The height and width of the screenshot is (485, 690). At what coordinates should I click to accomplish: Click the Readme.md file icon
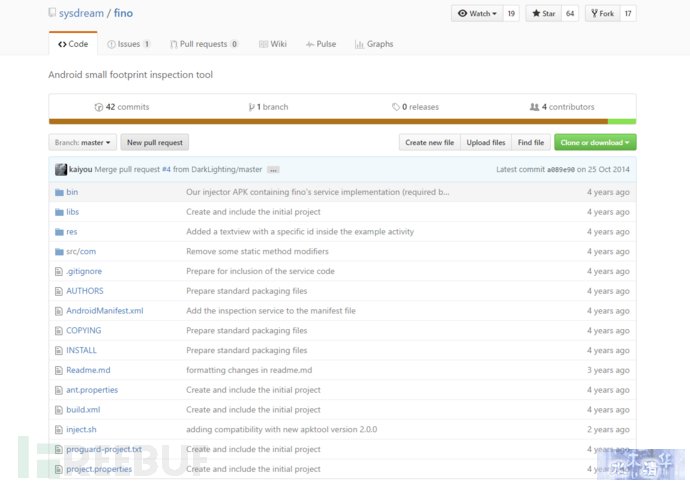coord(59,371)
